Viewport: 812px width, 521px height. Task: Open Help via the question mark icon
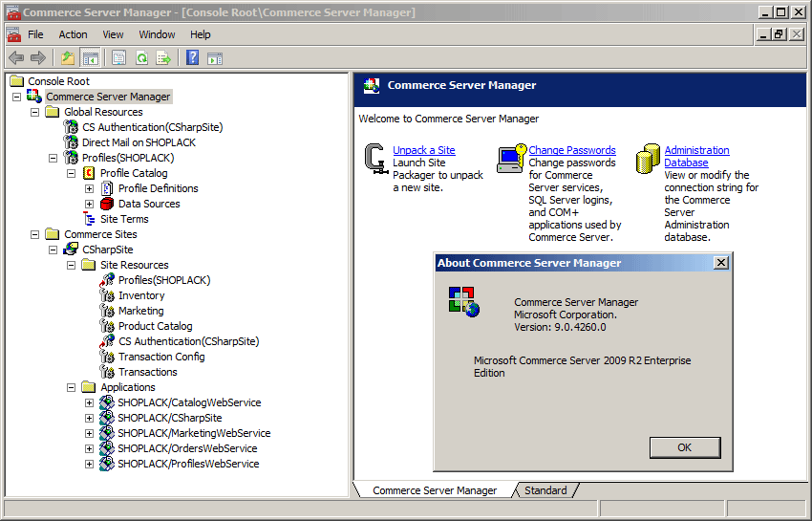coord(193,58)
